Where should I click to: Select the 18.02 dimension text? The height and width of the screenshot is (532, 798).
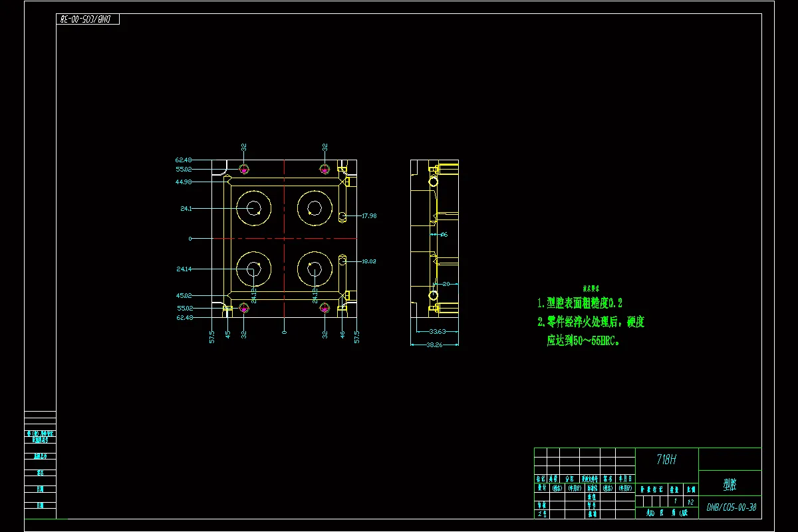369,261
